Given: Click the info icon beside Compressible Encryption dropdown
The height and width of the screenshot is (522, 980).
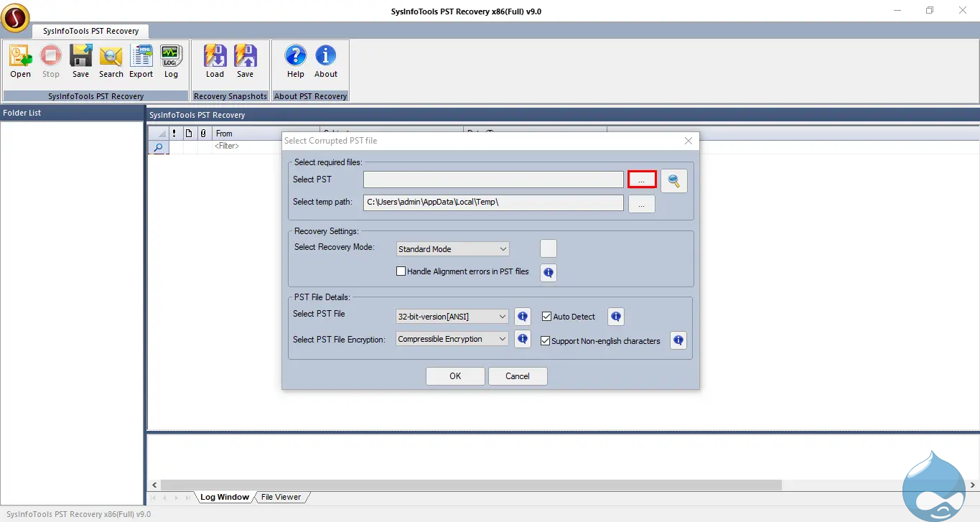Looking at the screenshot, I should pyautogui.click(x=523, y=339).
